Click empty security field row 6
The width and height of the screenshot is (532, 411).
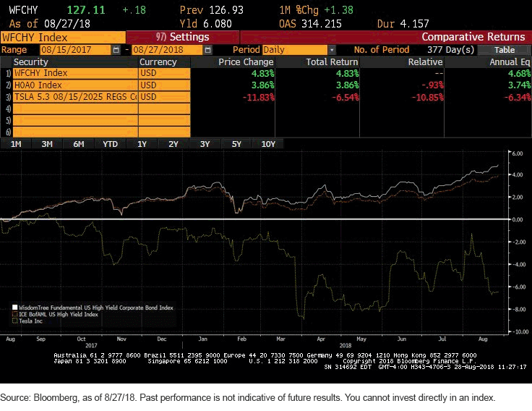coord(75,132)
